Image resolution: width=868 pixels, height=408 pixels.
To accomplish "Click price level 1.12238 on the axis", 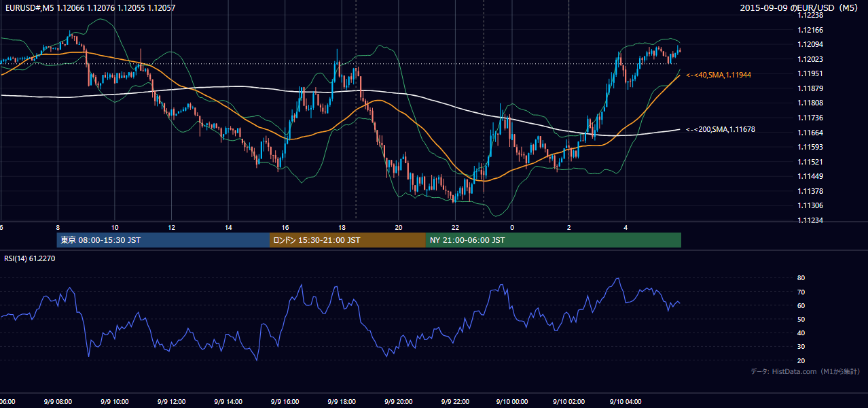I will pos(810,15).
